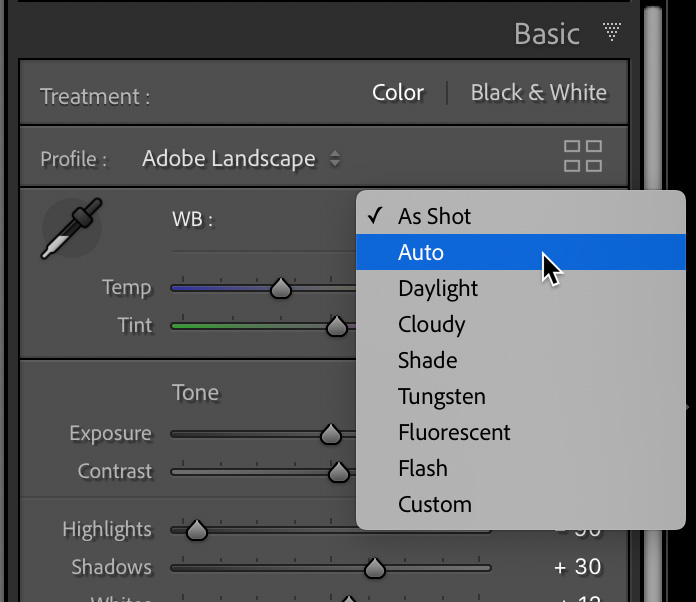Apply the Tungsten white balance preset

coord(441,396)
